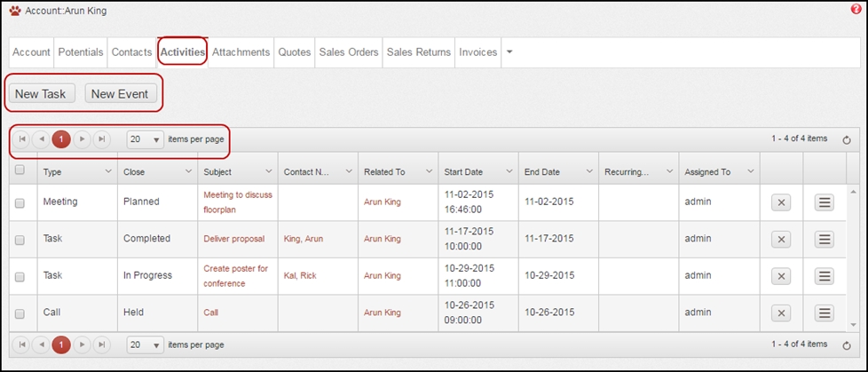Open action menu for Call row

[825, 313]
